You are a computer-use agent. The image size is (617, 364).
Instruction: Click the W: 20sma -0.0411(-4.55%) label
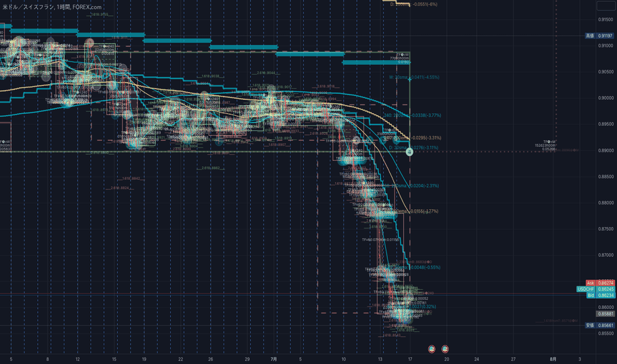(x=414, y=77)
